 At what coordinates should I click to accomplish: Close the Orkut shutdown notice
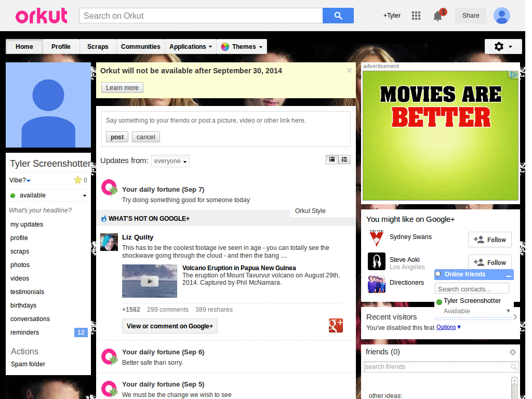click(x=349, y=71)
